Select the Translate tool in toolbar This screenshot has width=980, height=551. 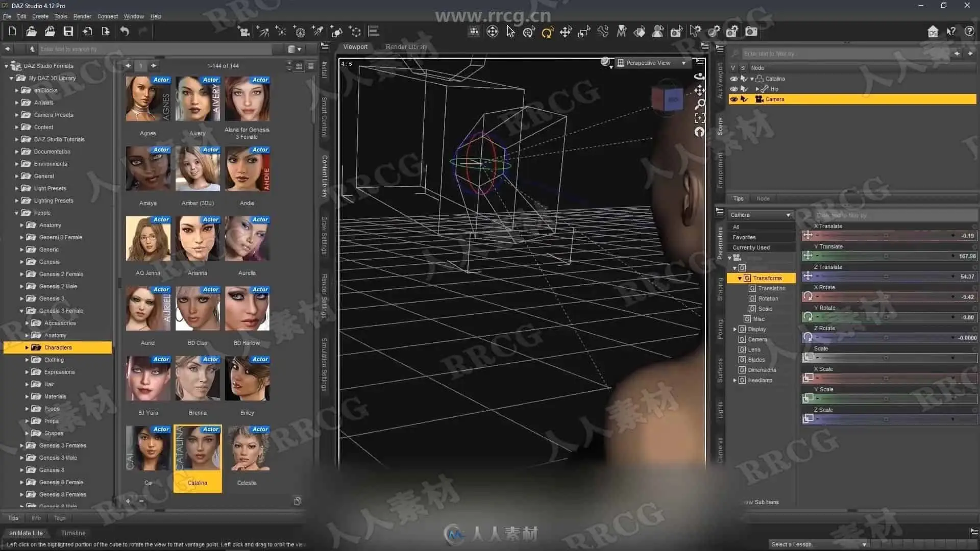pos(566,32)
